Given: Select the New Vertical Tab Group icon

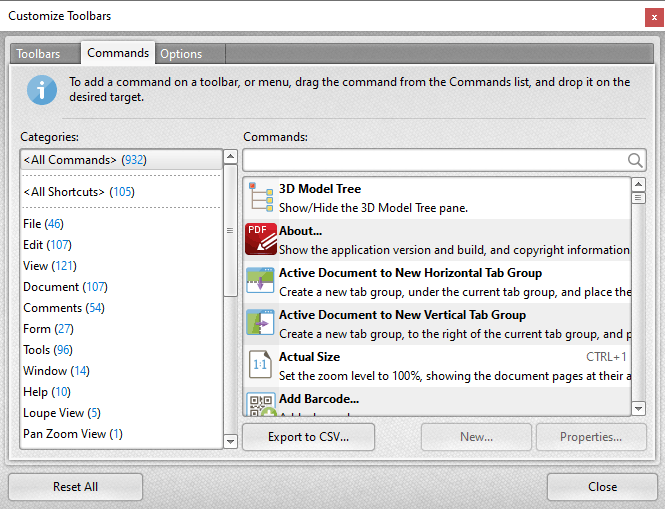Looking at the screenshot, I should tap(260, 322).
